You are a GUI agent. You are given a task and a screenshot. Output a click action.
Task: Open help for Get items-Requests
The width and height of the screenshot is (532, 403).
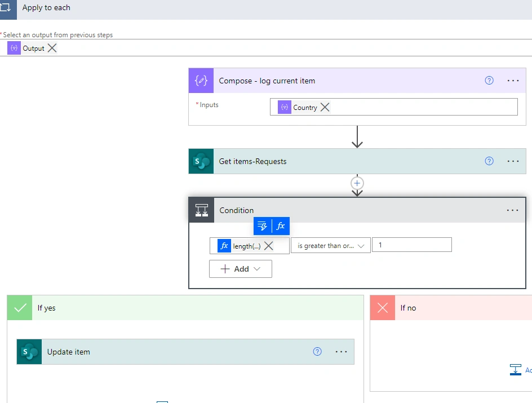pos(489,161)
